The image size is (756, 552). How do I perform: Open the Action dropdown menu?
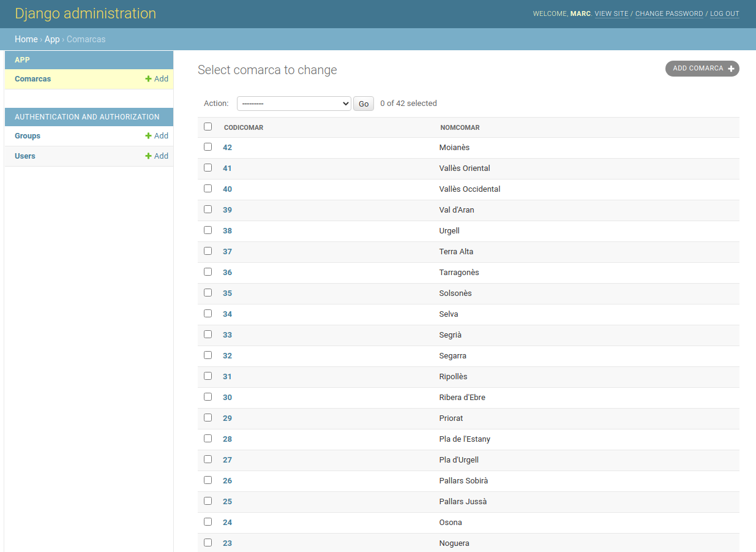point(294,104)
